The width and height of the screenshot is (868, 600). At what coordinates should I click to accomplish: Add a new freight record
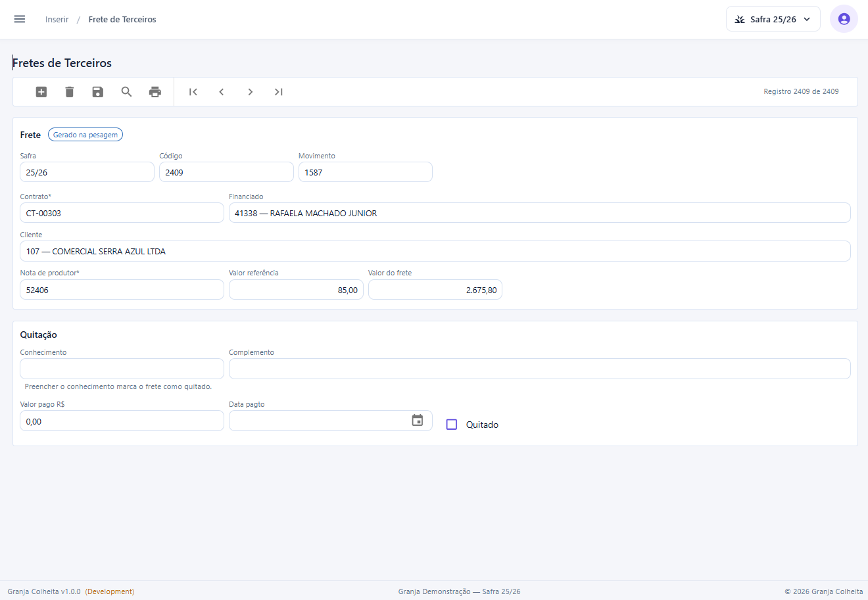point(41,92)
